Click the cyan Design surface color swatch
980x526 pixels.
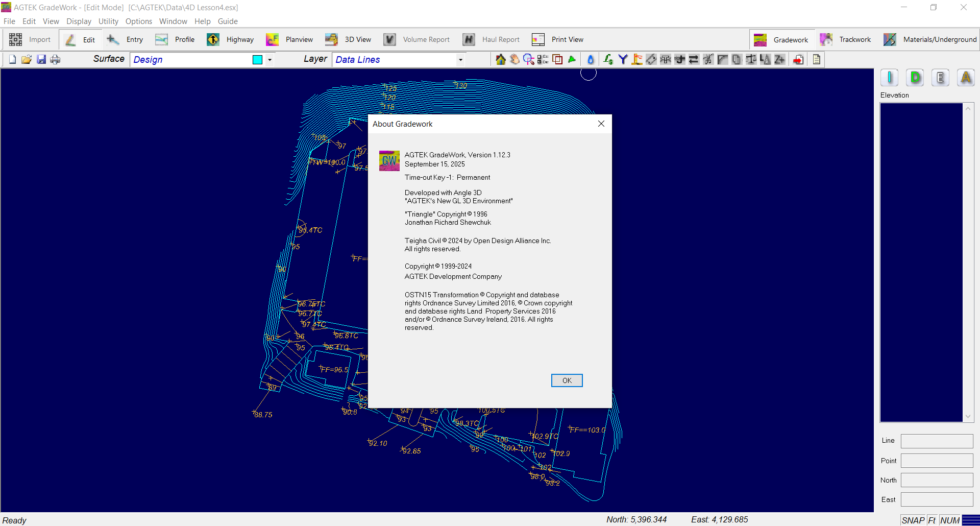(257, 60)
